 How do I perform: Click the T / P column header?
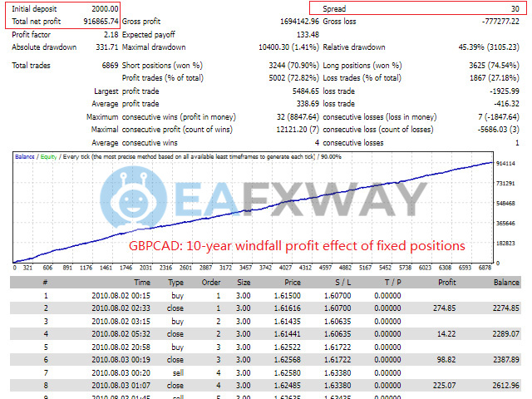pyautogui.click(x=393, y=283)
